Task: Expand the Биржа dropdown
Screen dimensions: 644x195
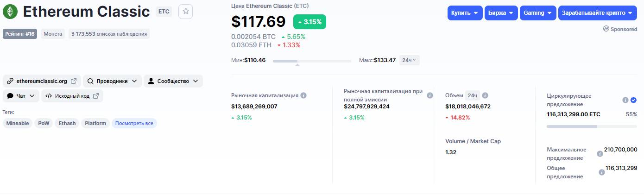Action: [501, 13]
